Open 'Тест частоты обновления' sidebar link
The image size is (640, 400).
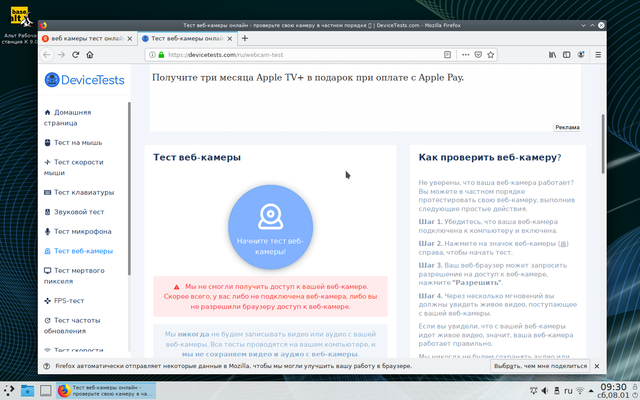pos(72,326)
